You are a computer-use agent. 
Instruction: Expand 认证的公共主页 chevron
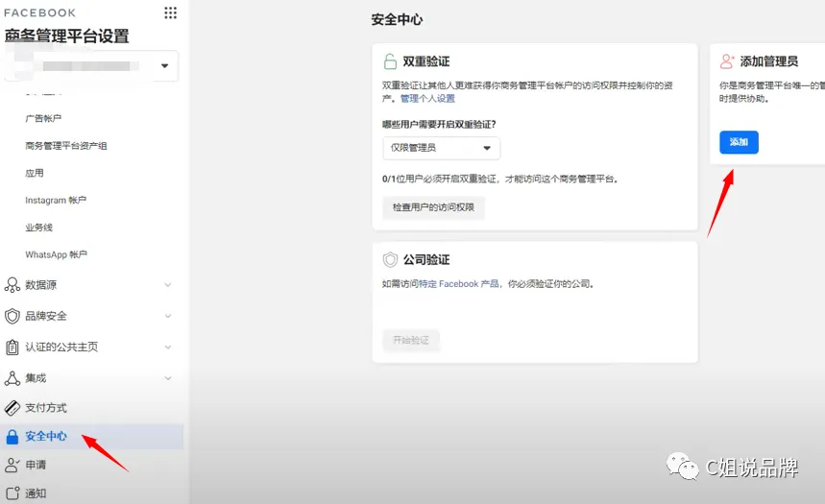[168, 347]
